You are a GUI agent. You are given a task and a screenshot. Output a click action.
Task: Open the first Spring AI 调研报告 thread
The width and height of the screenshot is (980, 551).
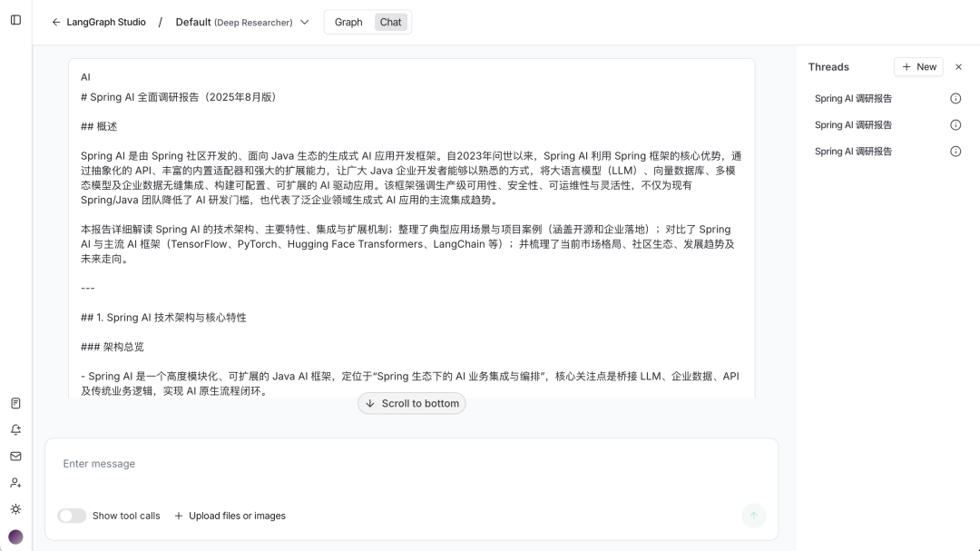coord(853,99)
